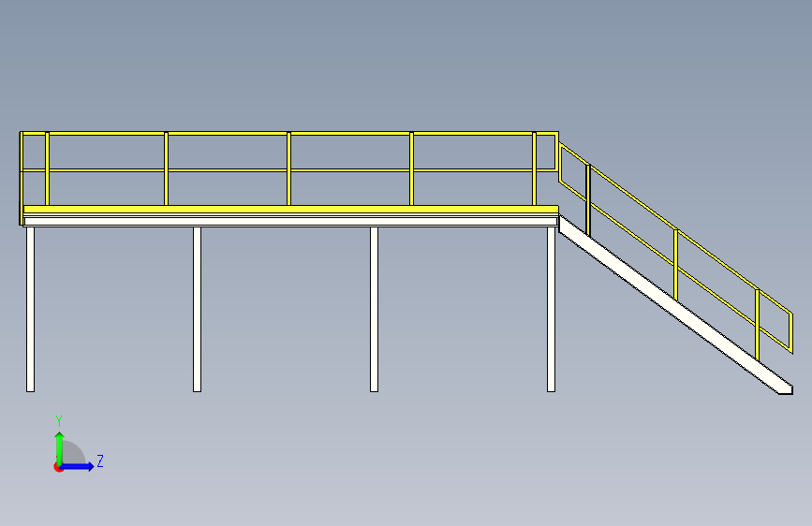The height and width of the screenshot is (526, 812).
Task: Click the red X axis point at the triad origin
Action: pyautogui.click(x=58, y=467)
